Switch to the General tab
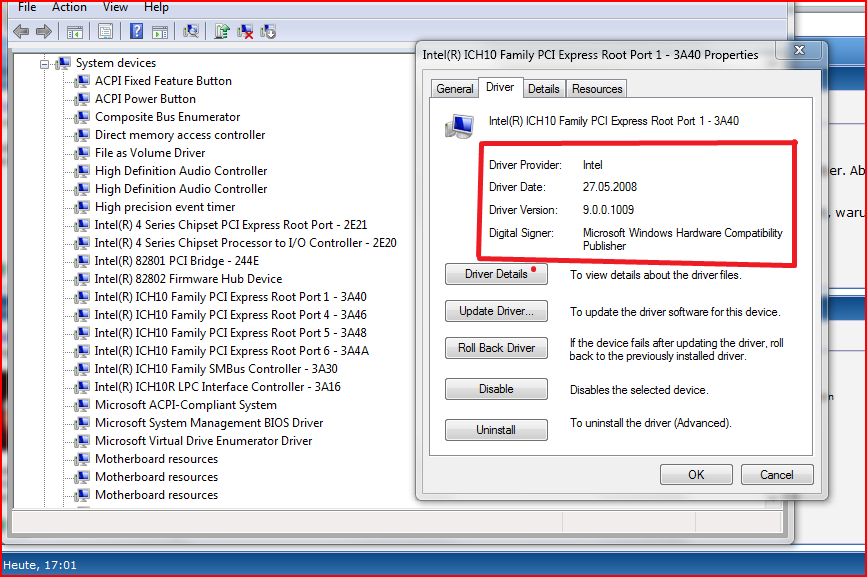867x577 pixels. pos(455,89)
